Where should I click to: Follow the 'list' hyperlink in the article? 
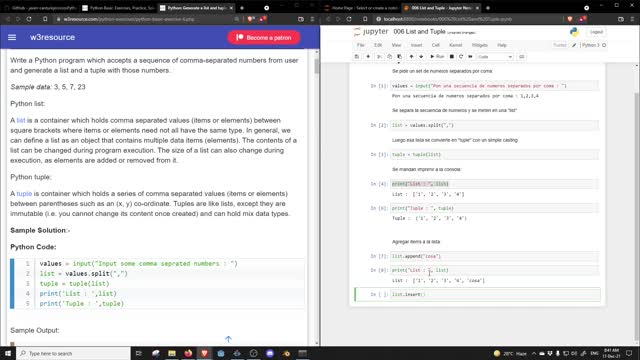(x=21, y=120)
